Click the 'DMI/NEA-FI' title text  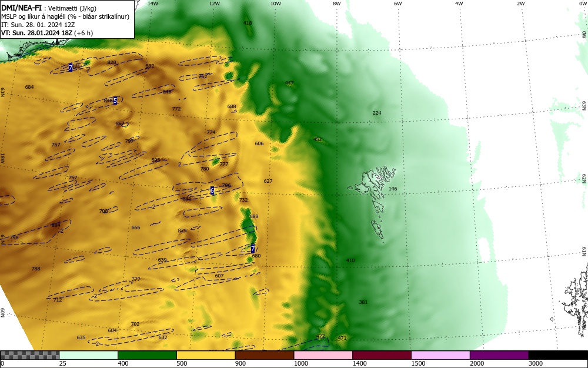[x=21, y=8]
